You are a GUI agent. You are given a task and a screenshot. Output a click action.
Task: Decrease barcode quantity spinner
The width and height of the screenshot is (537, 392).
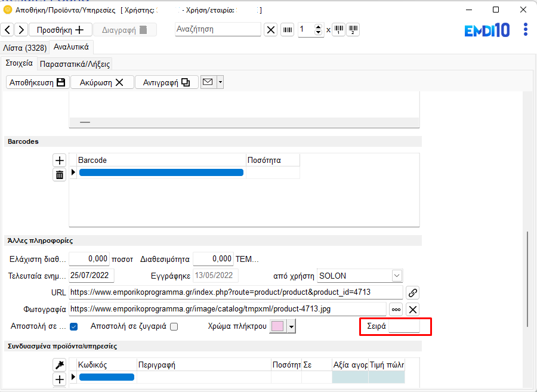click(318, 33)
